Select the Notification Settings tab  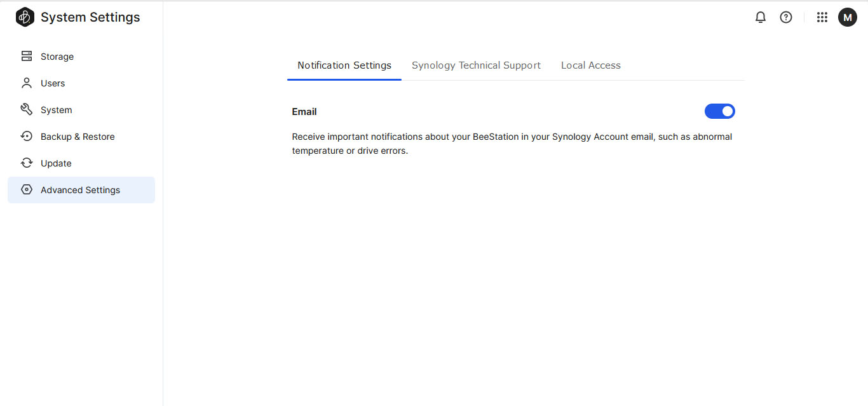coord(344,65)
